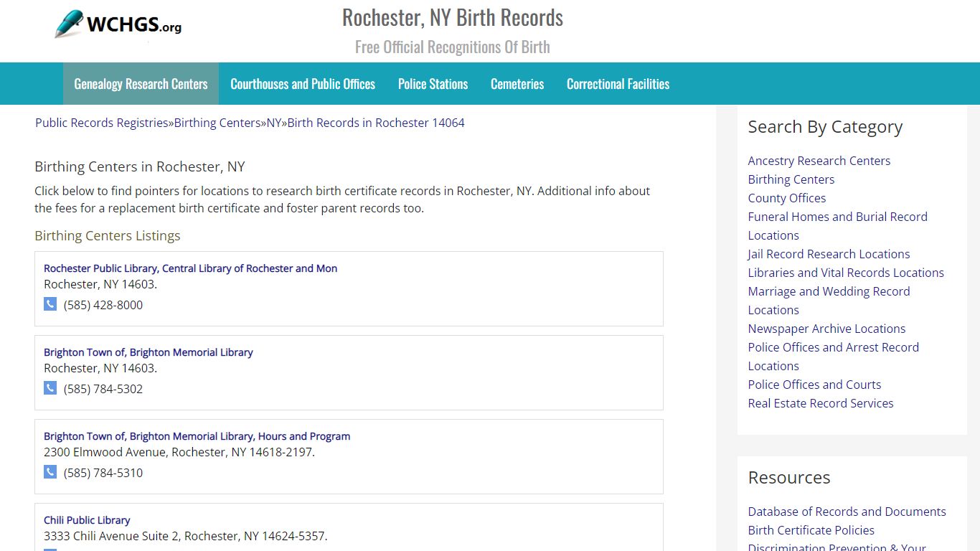Follow Public Records Registries breadcrumb
Screen dimensions: 980x551
[102, 123]
